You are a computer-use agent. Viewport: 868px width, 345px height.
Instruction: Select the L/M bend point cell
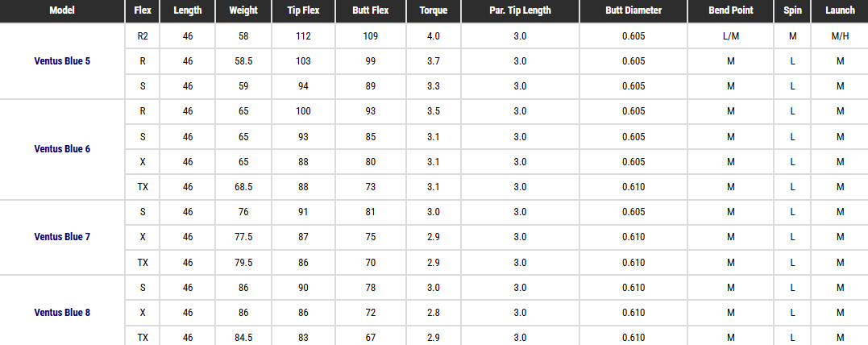click(731, 36)
